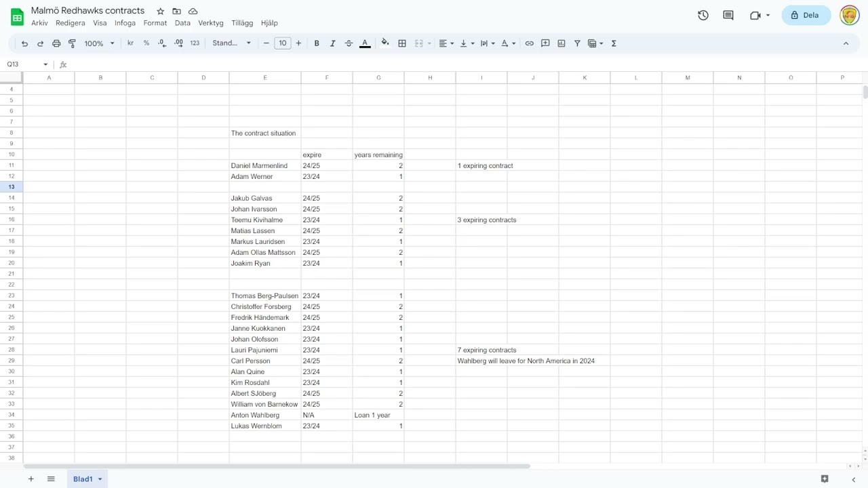Insert a link
Viewport: 868px width, 488px height.
pos(530,43)
